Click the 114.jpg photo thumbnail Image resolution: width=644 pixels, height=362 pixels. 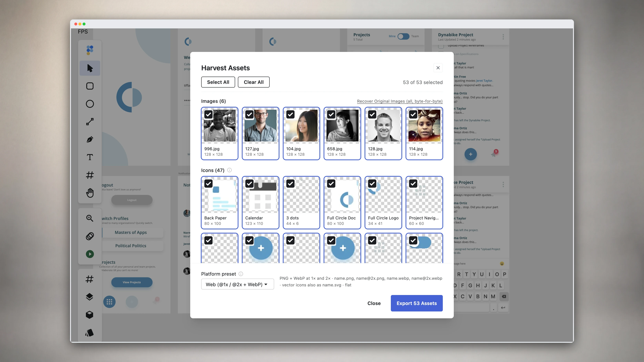pos(424,126)
